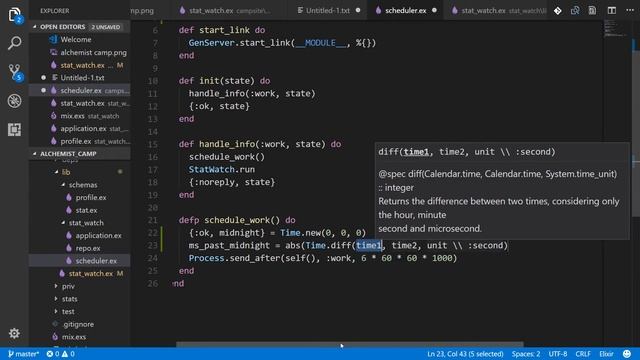
Task: Collapse the ALCHEMIST_CAMP section
Action: point(80,153)
